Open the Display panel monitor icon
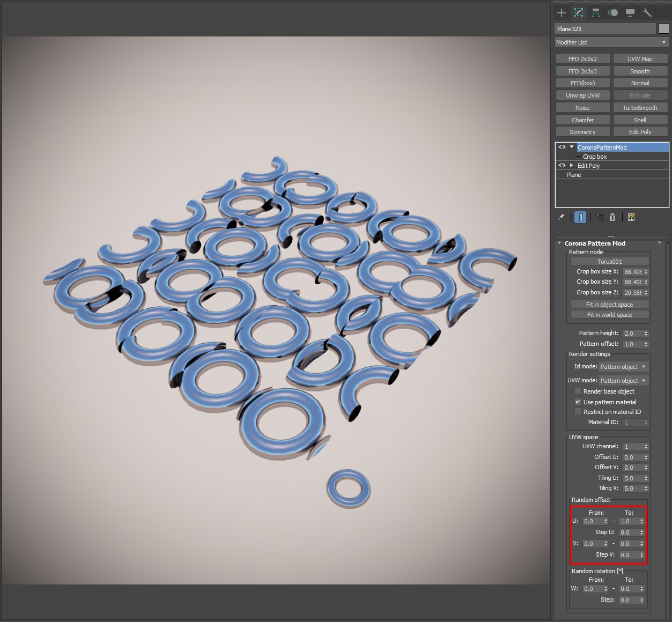This screenshot has height=622, width=672. pos(630,13)
